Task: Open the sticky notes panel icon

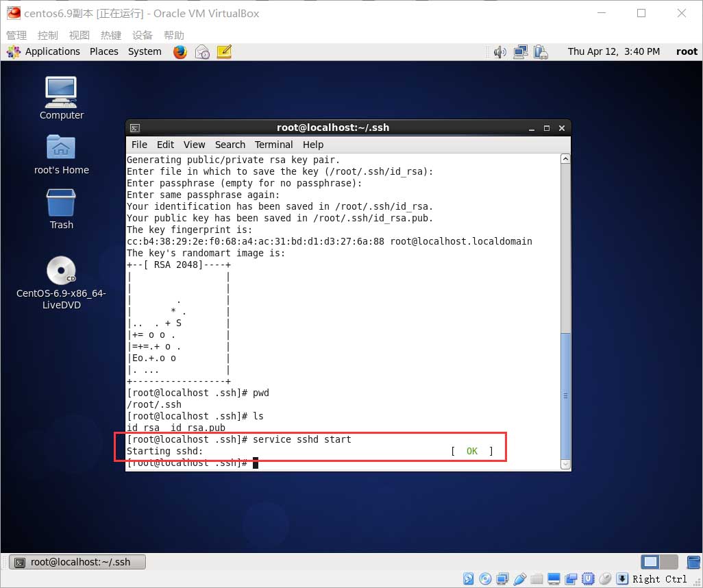Action: click(224, 51)
